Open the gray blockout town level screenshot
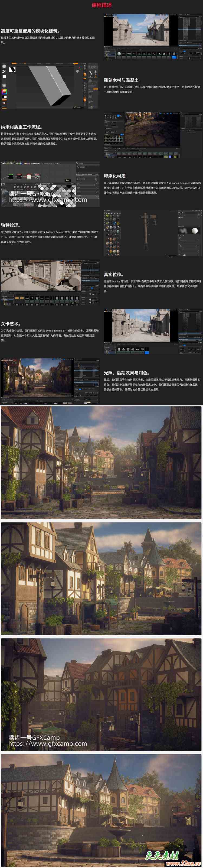Image resolution: width=203 pixels, height=868 pixels. click(x=153, y=331)
